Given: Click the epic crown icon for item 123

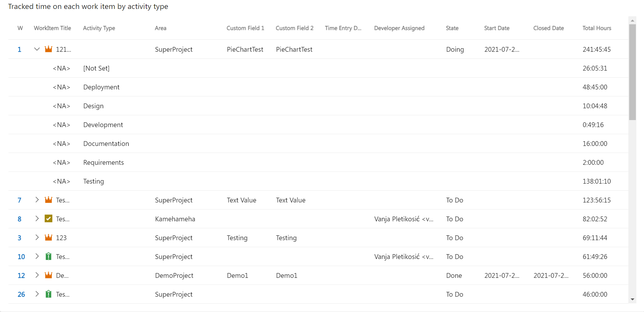Looking at the screenshot, I should (49, 237).
